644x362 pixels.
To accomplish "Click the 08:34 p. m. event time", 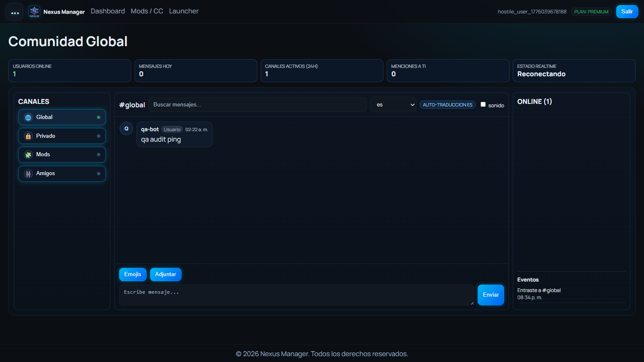I will click(x=530, y=297).
